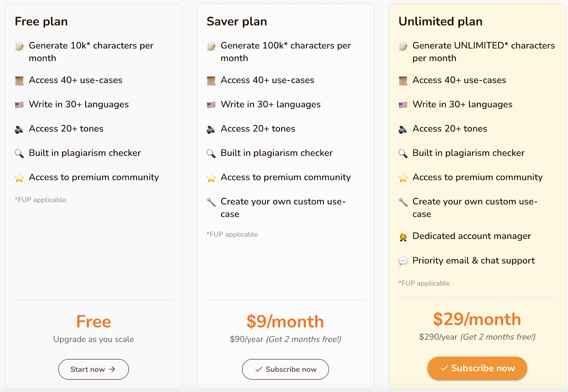This screenshot has width=568, height=392.
Task: Click the scroll icon in Saver plan
Action: coord(211,81)
